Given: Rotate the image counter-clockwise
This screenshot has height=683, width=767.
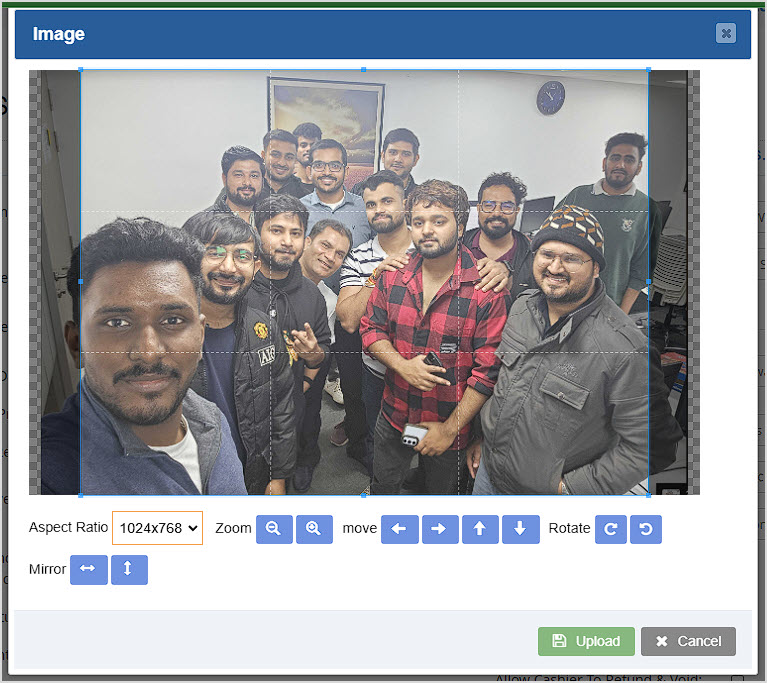Looking at the screenshot, I should tap(646, 529).
